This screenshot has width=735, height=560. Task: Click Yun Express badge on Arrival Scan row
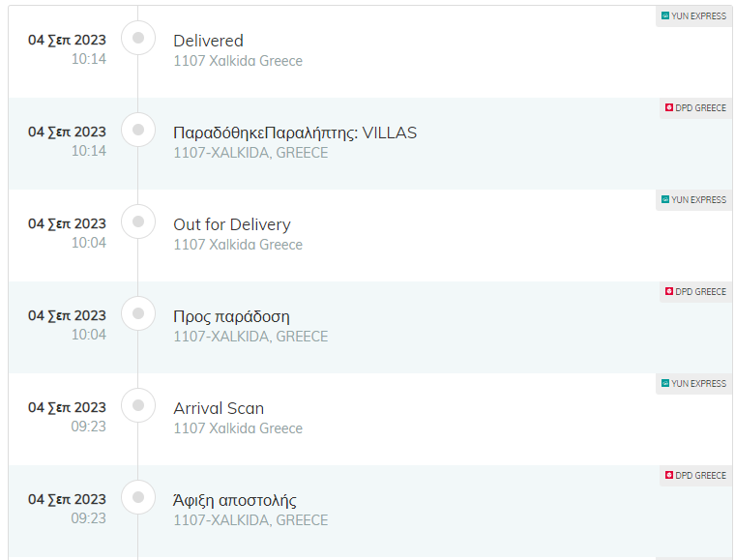[x=693, y=383]
